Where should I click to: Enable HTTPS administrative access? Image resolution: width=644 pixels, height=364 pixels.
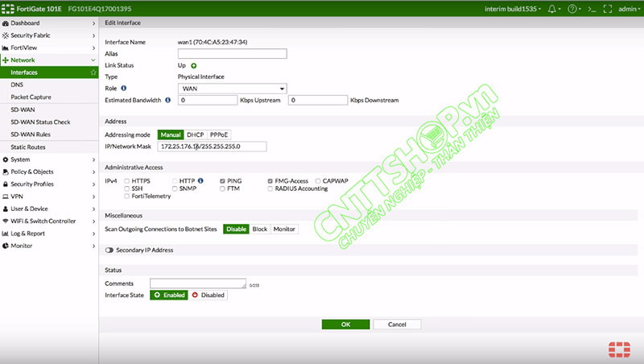[x=127, y=180]
